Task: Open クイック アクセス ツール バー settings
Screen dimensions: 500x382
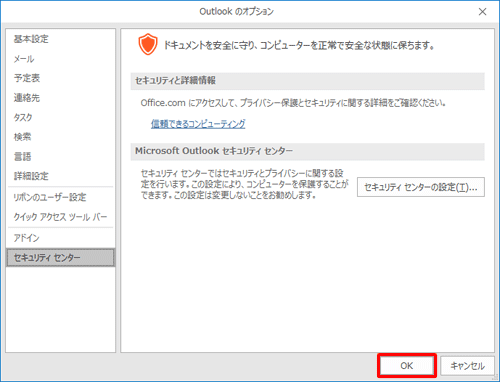Action: pos(60,217)
